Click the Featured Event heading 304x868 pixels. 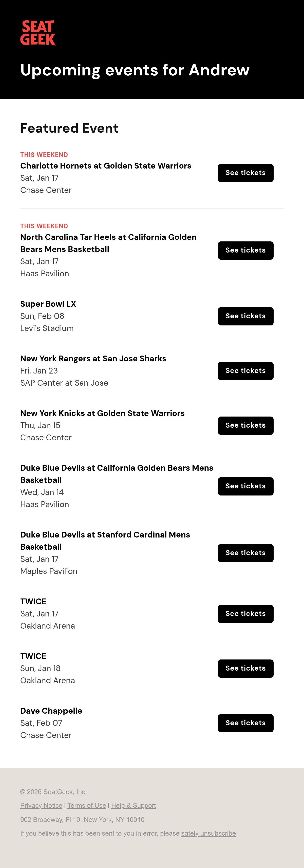[69, 128]
